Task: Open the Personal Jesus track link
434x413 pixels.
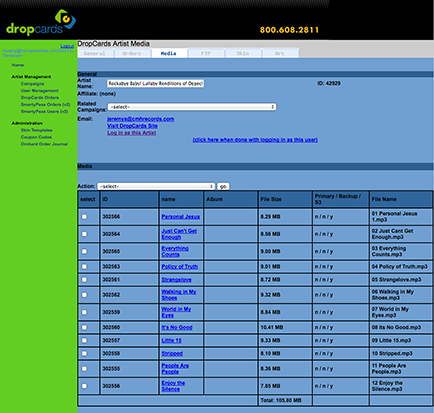Action: click(181, 217)
